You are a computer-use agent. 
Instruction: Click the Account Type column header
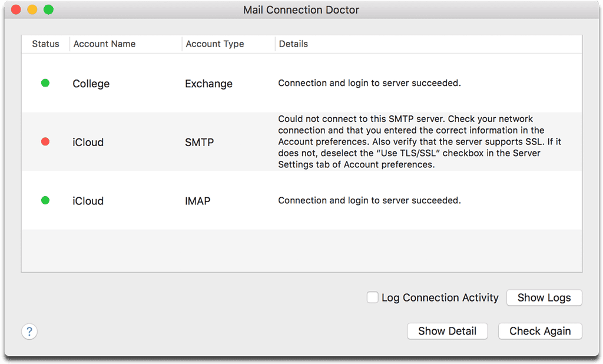214,44
